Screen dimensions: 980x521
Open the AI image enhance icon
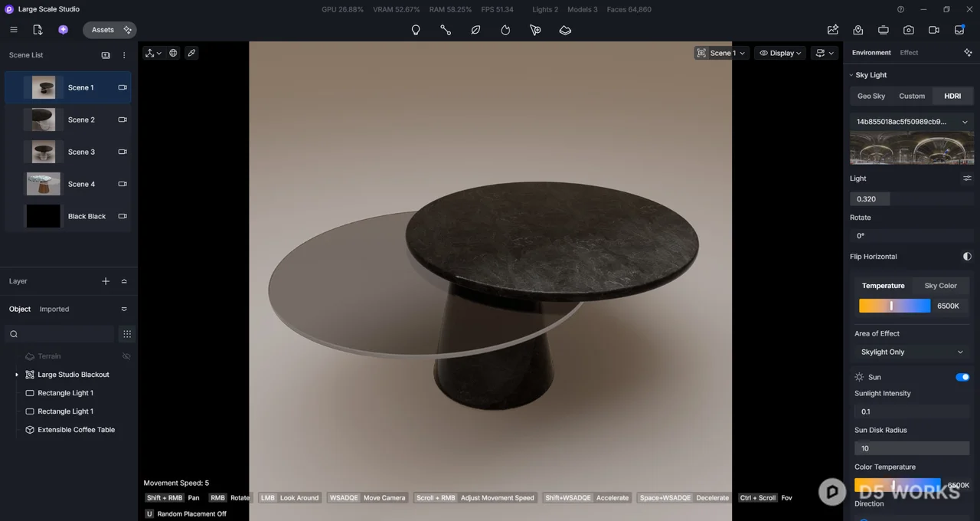point(833,30)
